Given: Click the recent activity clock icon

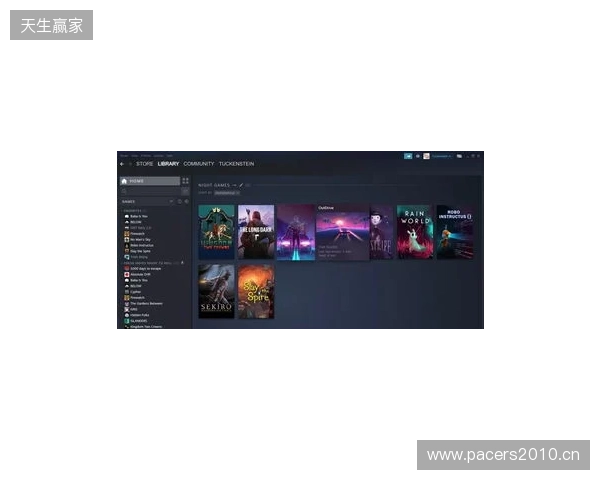Looking at the screenshot, I should point(179,201).
